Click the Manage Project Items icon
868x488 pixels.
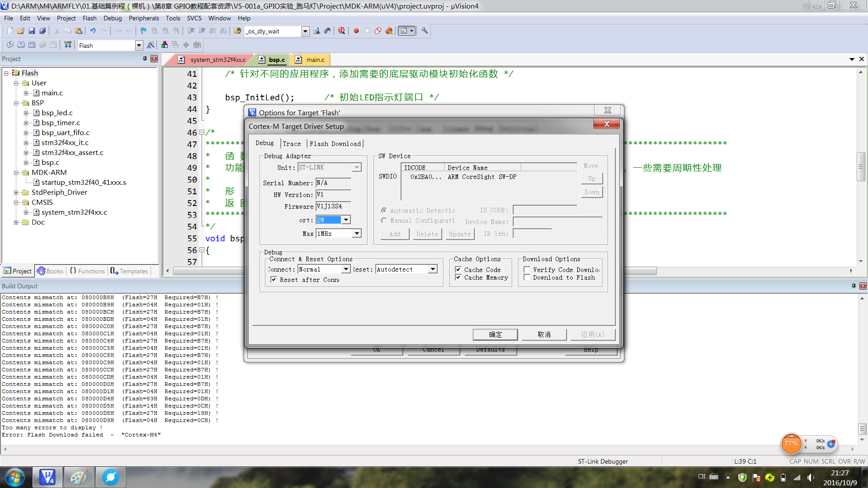pos(165,45)
